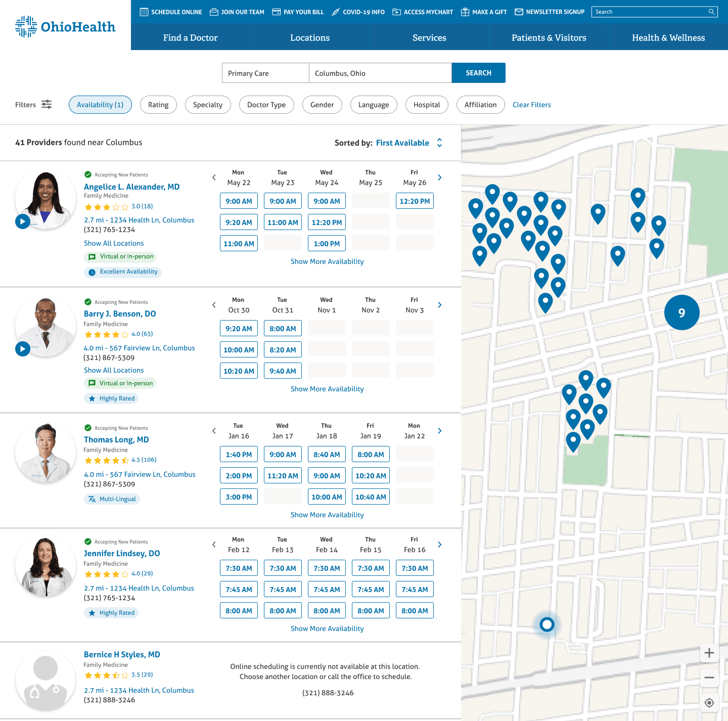This screenshot has height=721, width=728.
Task: Open the Rating filter
Action: 158,105
